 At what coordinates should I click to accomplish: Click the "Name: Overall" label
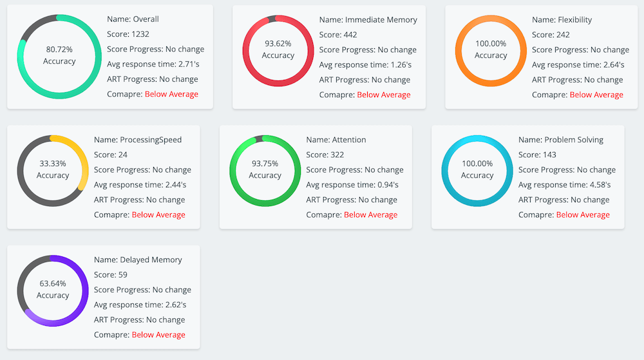(x=133, y=19)
